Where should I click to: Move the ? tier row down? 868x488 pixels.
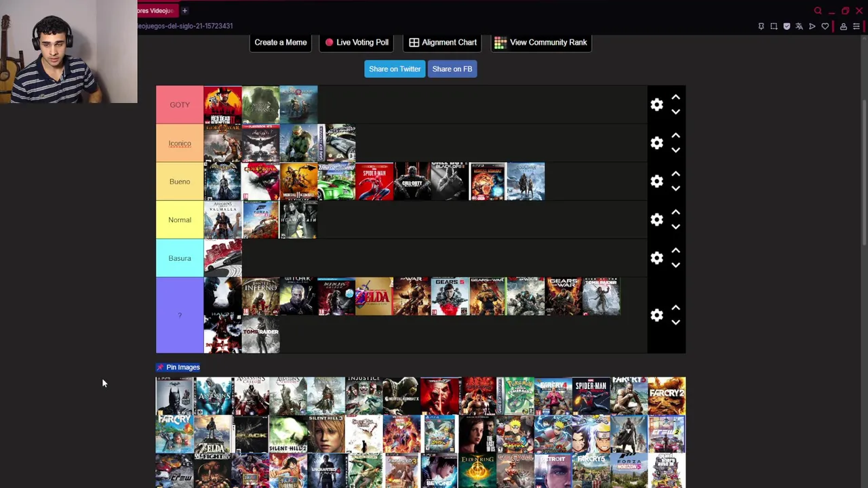click(675, 323)
